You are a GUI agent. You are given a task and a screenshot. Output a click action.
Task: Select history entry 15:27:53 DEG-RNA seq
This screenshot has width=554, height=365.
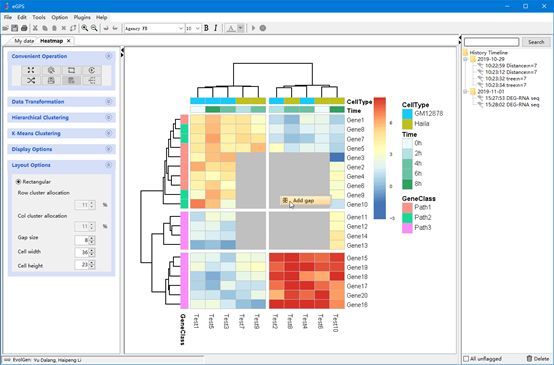512,98
